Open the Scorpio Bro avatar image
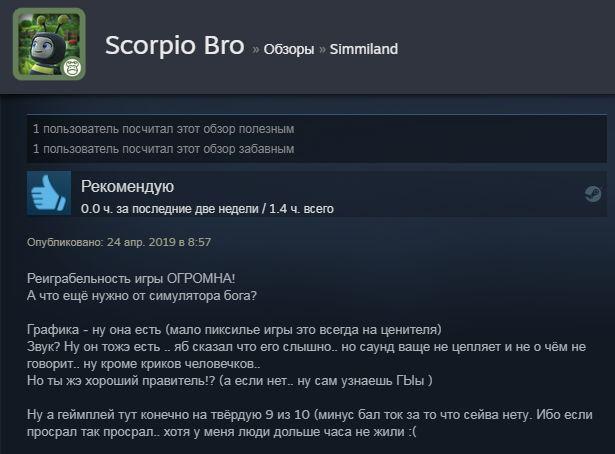The image size is (615, 454). pos(49,44)
